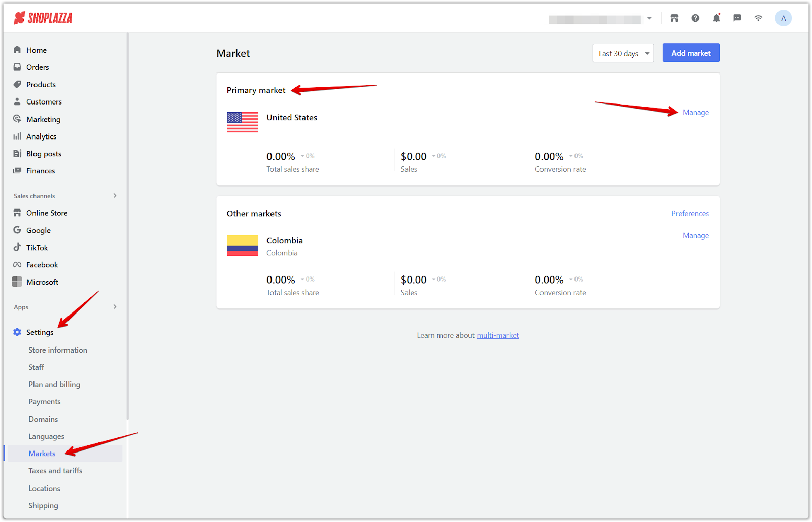Open the help question mark icon
The width and height of the screenshot is (812, 522).
point(695,18)
